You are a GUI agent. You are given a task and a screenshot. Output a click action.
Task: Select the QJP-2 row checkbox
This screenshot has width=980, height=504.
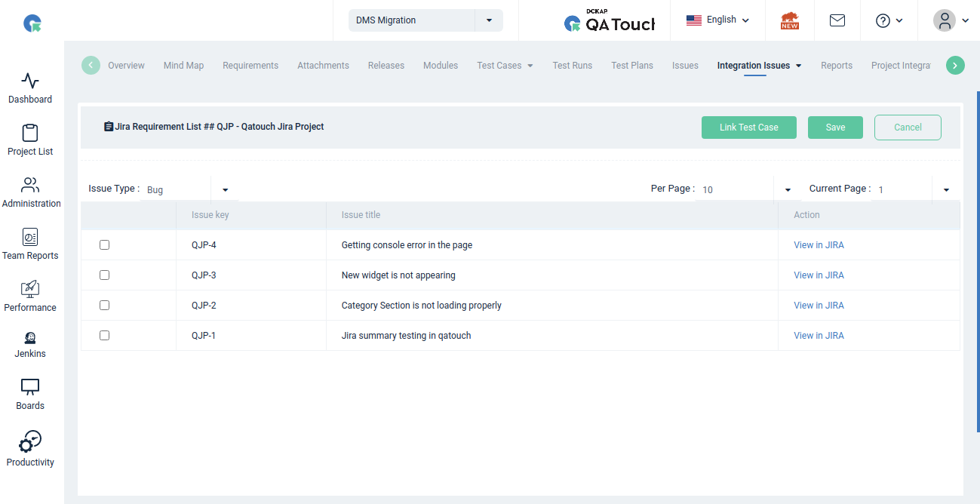point(104,305)
